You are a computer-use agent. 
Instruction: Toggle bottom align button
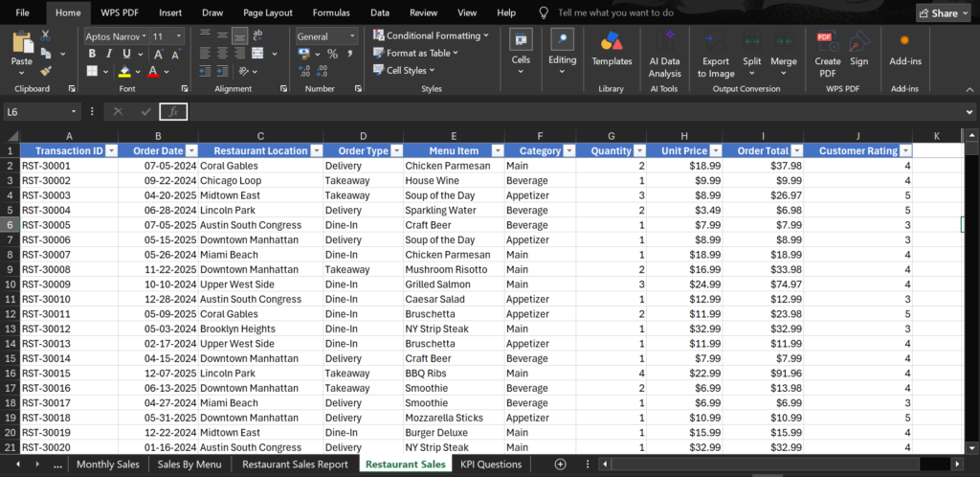tap(238, 36)
